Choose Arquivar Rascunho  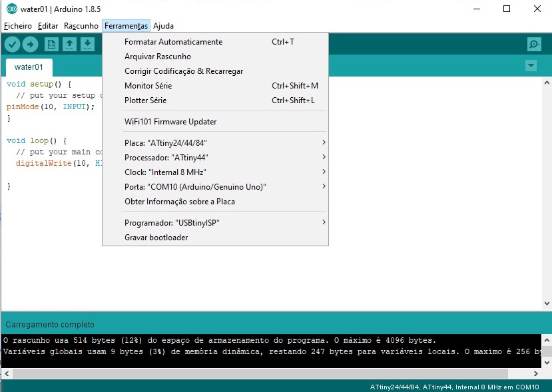[x=215, y=57]
